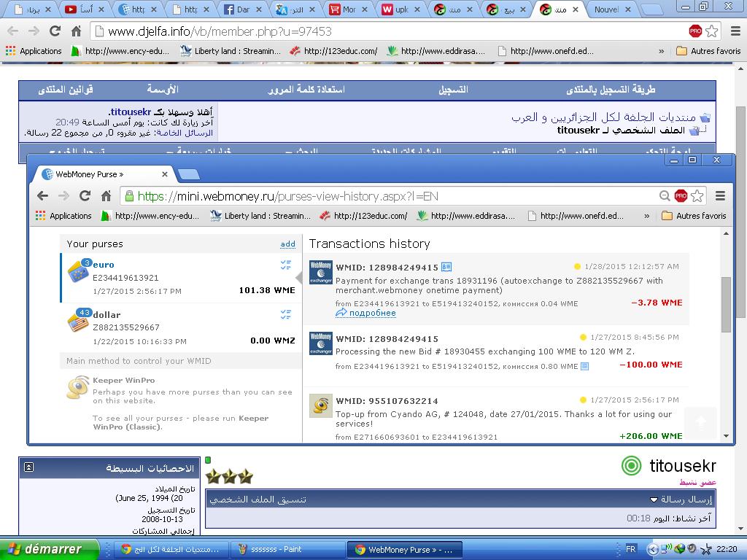Open استعادة كلمة المرور password recovery menu item
This screenshot has height=560, width=747.
(306, 89)
